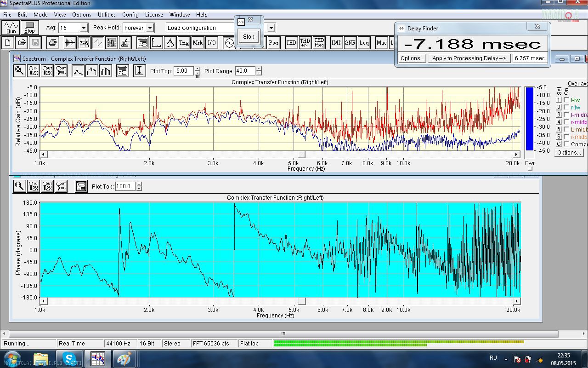Click the calipers measurement icon
This screenshot has width=588, height=368.
point(170,43)
